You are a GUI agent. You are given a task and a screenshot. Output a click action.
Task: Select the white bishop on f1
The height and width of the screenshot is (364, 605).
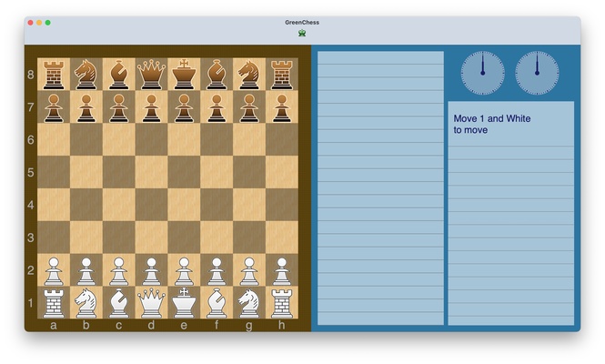tap(217, 303)
